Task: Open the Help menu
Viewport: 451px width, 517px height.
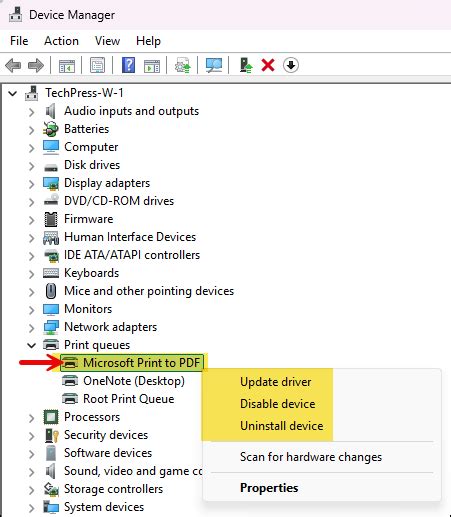Action: tap(148, 41)
